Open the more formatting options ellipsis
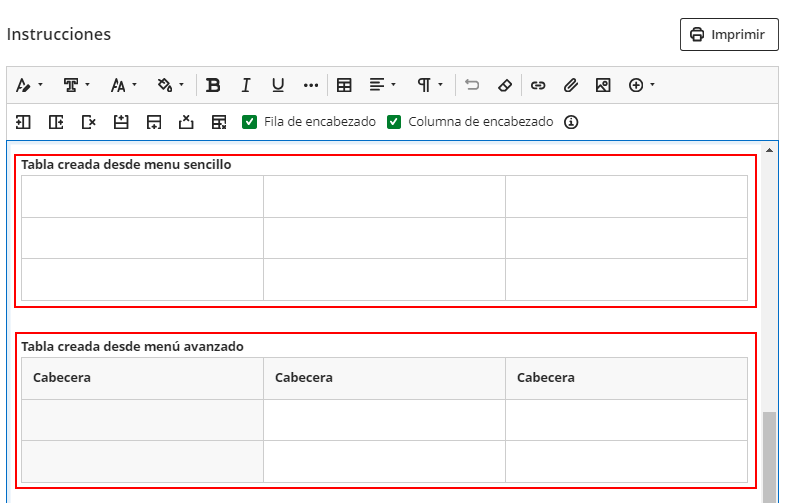The image size is (789, 503). (311, 85)
